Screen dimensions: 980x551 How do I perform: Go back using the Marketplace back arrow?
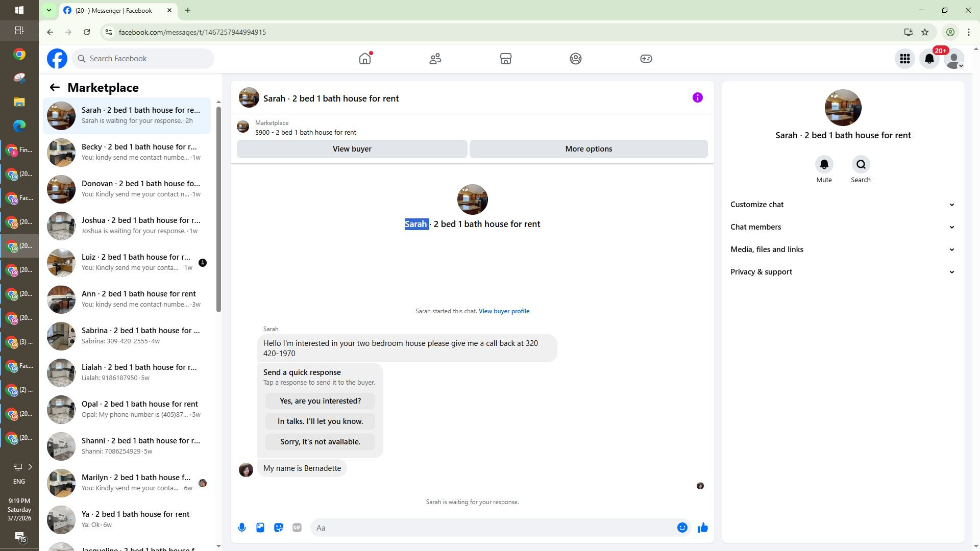55,87
